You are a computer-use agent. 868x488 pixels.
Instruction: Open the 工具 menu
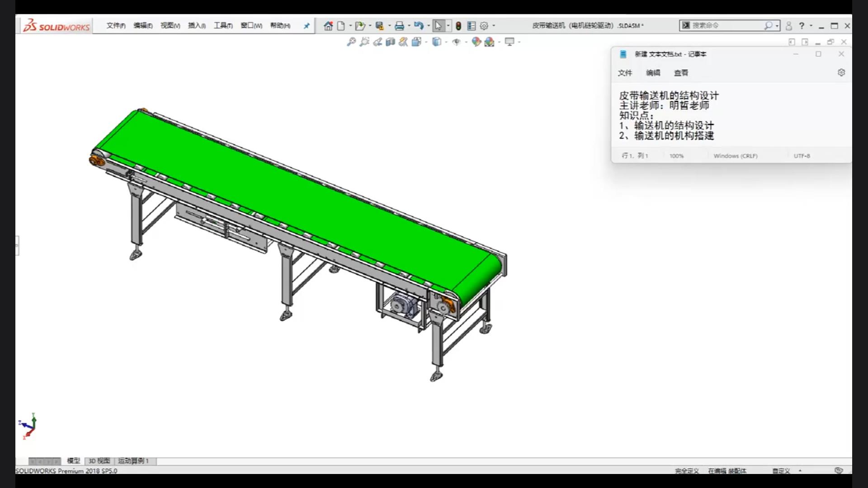[x=223, y=26]
